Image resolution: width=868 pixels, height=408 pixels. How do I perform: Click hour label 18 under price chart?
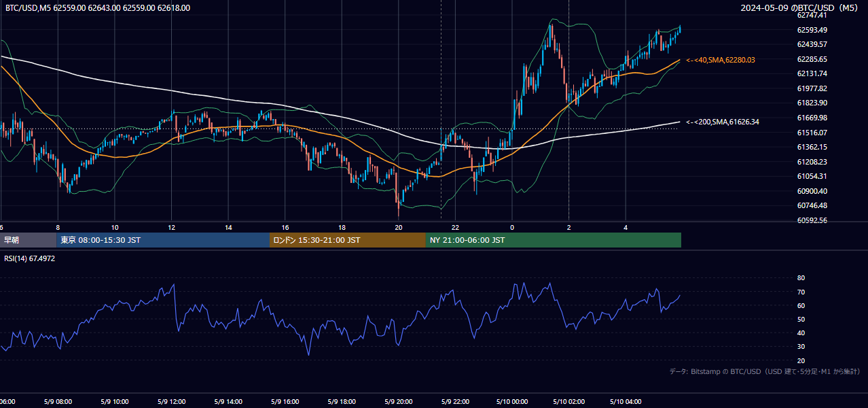click(342, 227)
